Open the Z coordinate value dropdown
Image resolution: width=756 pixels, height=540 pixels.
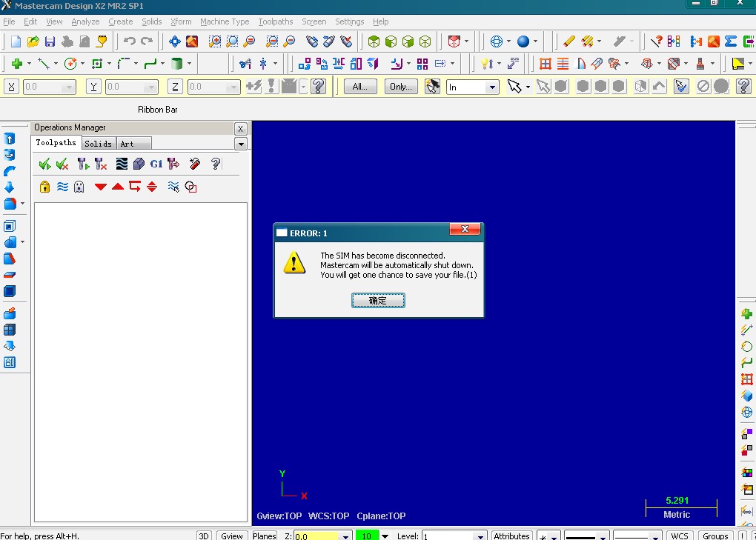(233, 87)
